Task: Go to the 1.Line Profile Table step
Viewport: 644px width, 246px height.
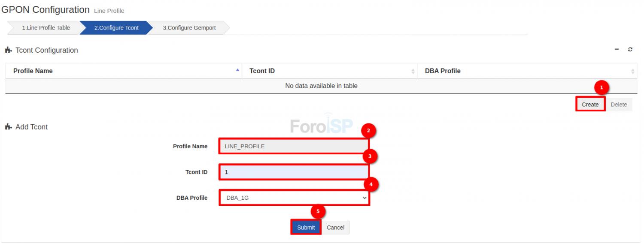Action: [x=46, y=28]
